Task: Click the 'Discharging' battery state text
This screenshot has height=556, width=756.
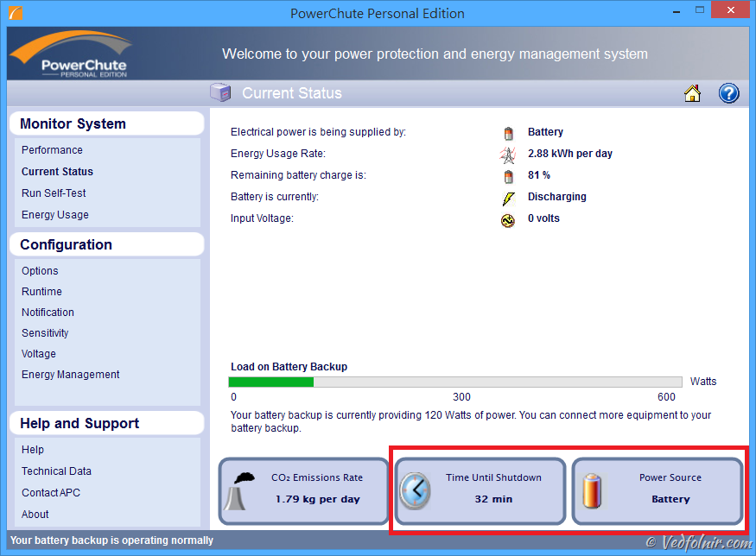Action: [557, 197]
